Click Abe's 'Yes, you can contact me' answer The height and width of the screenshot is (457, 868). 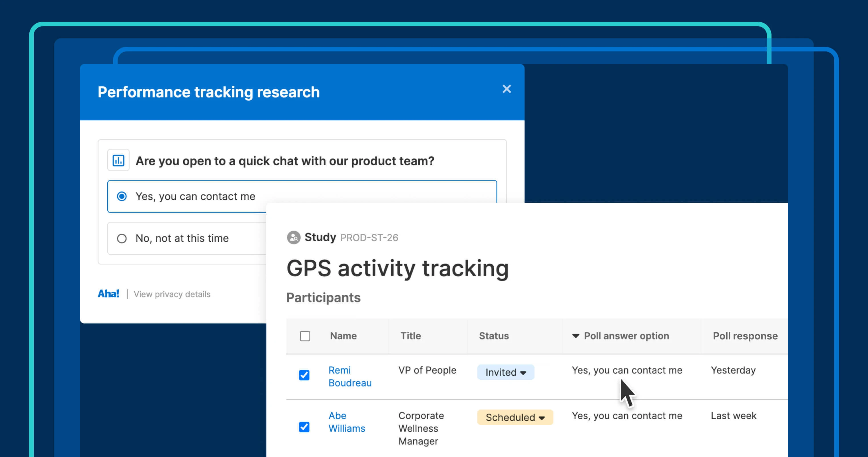click(627, 416)
